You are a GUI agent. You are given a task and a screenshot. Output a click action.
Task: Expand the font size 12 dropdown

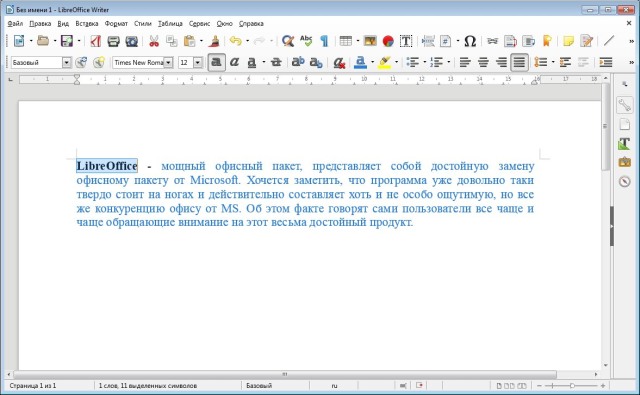click(x=198, y=62)
